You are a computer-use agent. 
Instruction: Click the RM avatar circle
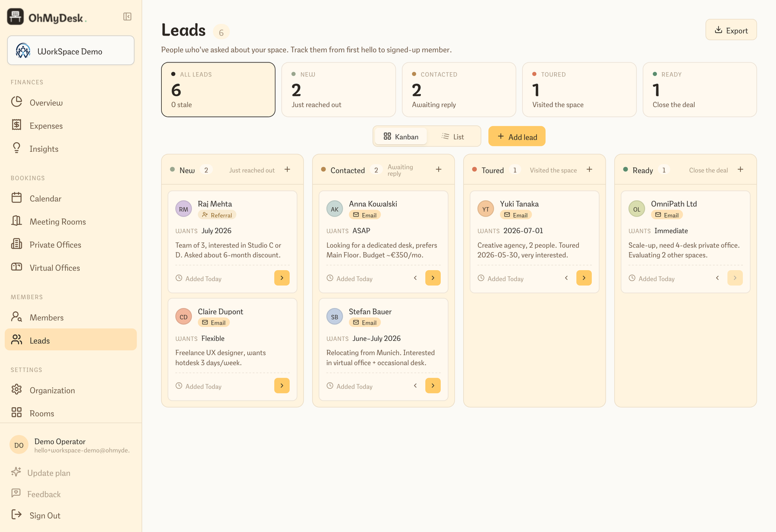[184, 209]
